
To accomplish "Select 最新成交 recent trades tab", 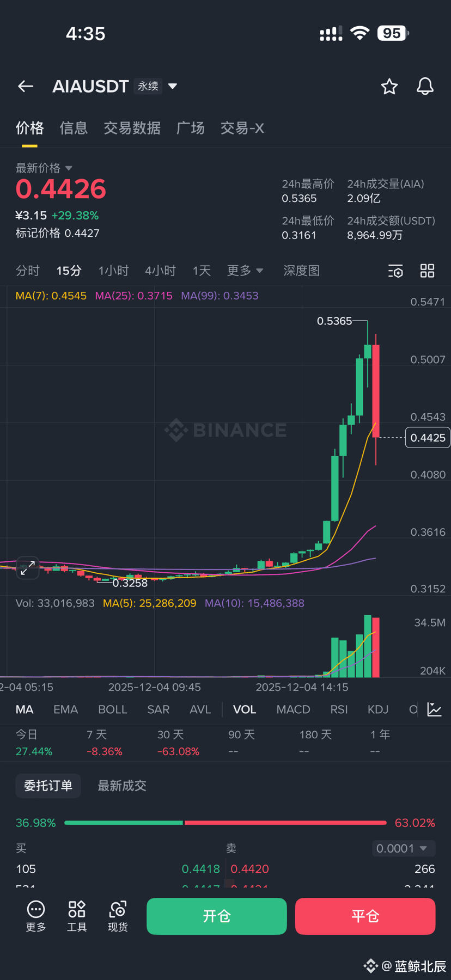I will [x=122, y=786].
